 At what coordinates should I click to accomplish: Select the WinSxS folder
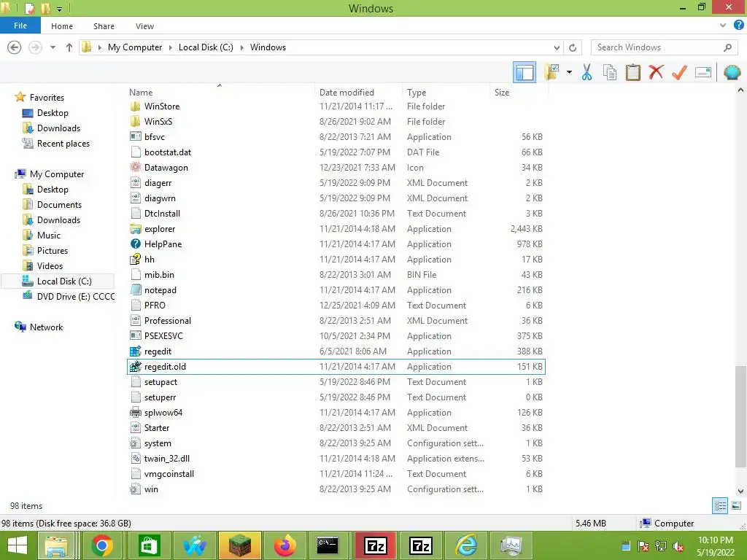158,122
